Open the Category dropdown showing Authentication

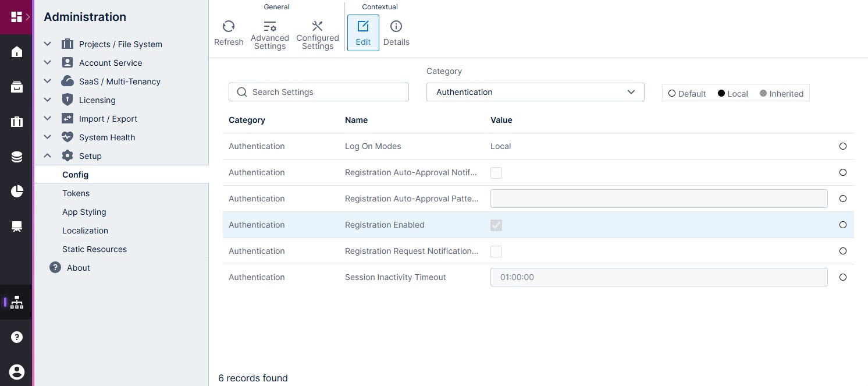535,92
